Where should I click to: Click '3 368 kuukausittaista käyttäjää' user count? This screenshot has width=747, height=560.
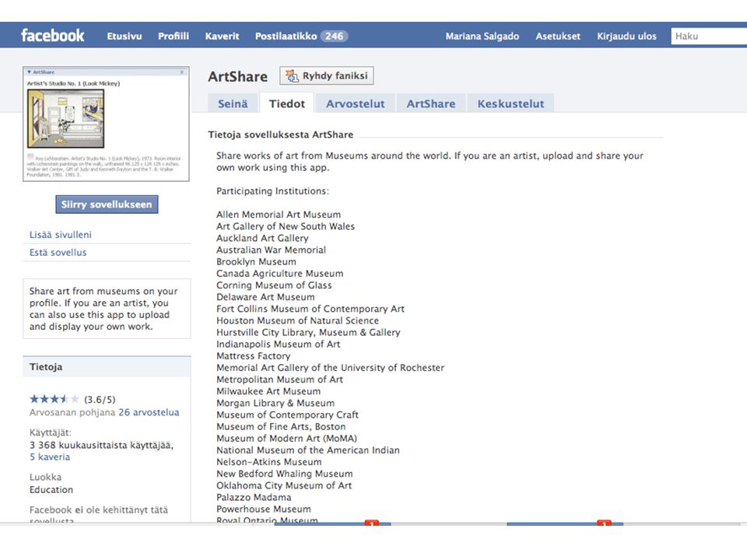pos(101,445)
